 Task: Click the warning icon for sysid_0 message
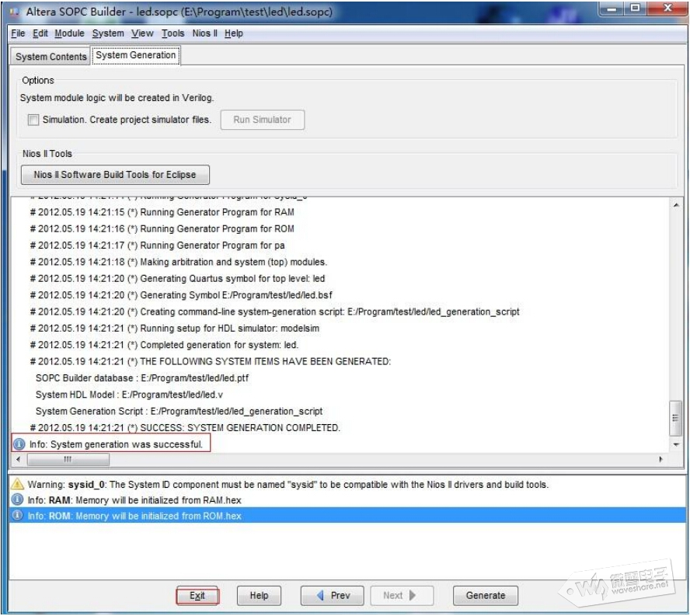(17, 485)
